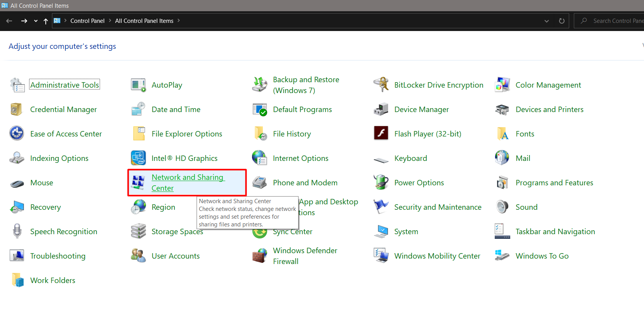Open address bar history dropdown
644x309 pixels.
[x=547, y=21]
